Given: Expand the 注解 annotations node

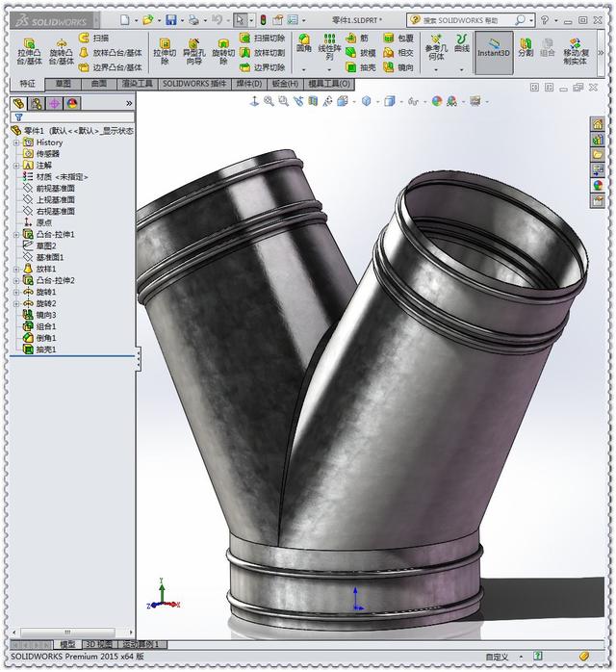Looking at the screenshot, I should click(16, 166).
